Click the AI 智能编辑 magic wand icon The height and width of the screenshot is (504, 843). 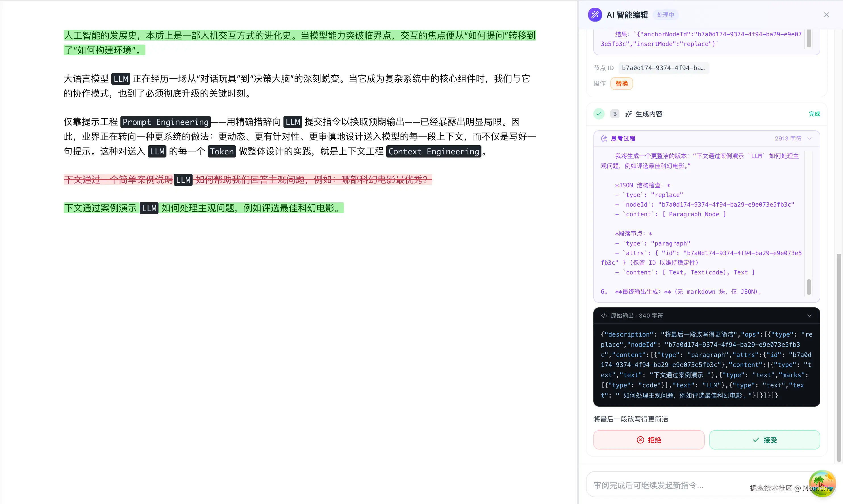[x=595, y=14]
